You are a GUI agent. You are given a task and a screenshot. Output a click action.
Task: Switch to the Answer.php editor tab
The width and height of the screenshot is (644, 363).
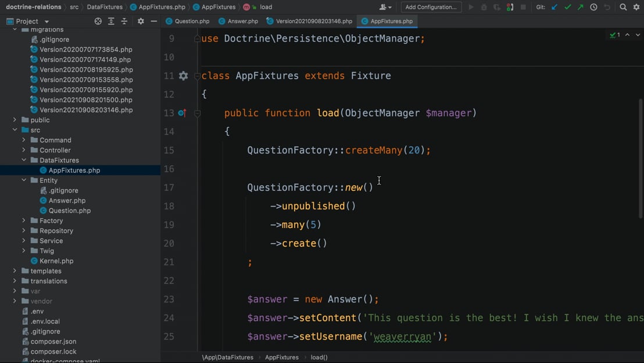click(x=238, y=21)
